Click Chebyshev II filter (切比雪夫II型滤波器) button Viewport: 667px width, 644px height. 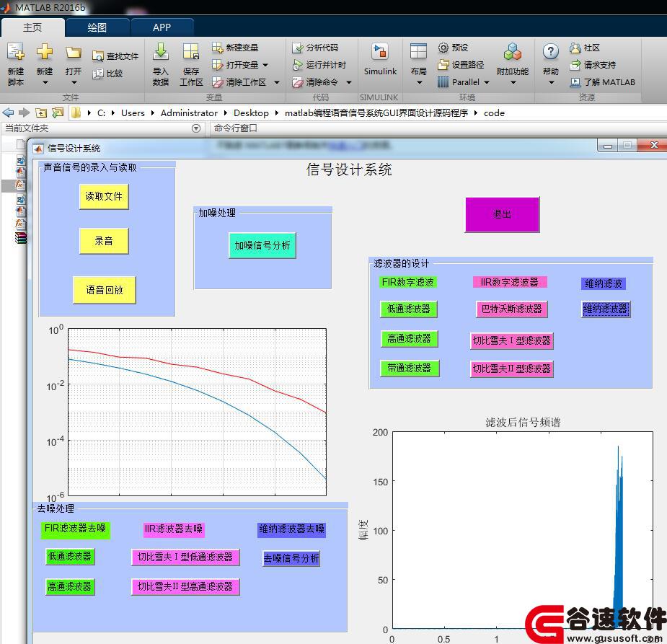[512, 369]
